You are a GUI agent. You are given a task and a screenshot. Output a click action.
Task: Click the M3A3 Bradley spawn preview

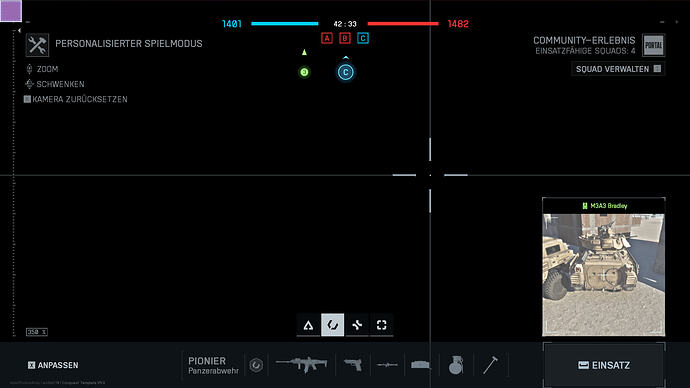[604, 275]
